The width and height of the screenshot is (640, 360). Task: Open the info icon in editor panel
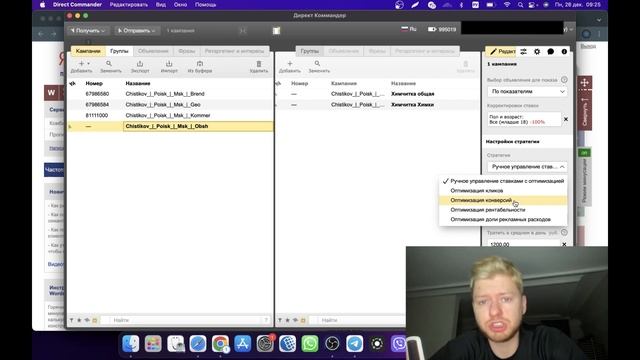(x=564, y=51)
